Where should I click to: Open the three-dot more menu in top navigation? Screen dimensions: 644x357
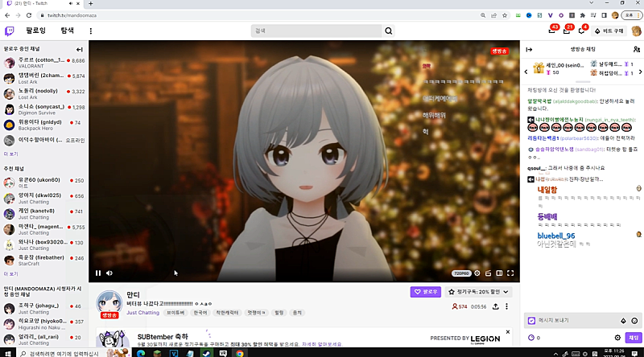[91, 31]
